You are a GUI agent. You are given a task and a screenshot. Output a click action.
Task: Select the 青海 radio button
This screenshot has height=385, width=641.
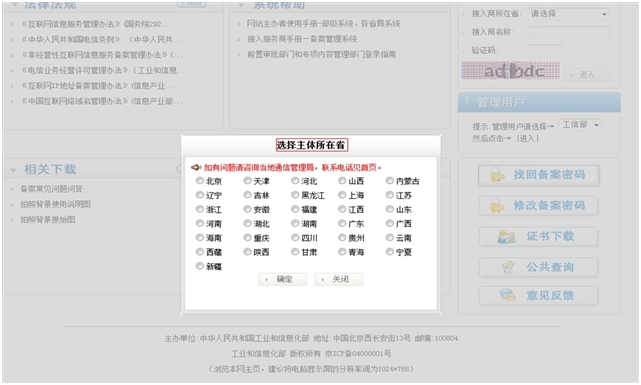[x=342, y=251]
